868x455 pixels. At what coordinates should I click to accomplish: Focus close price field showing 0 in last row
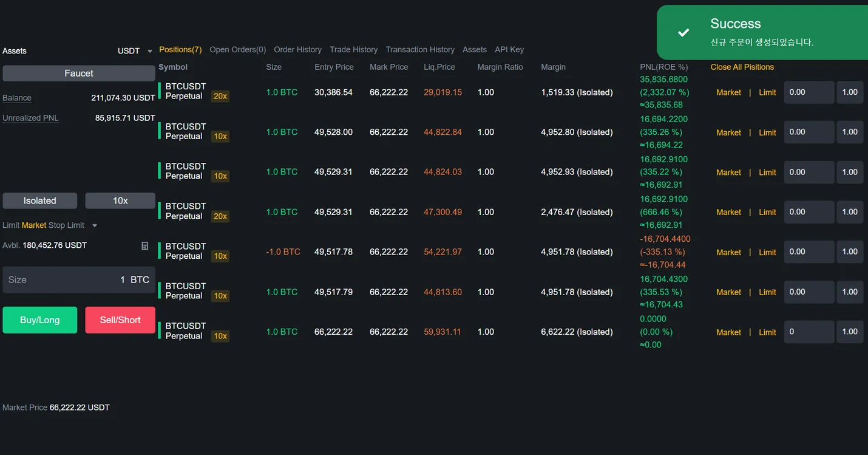809,332
